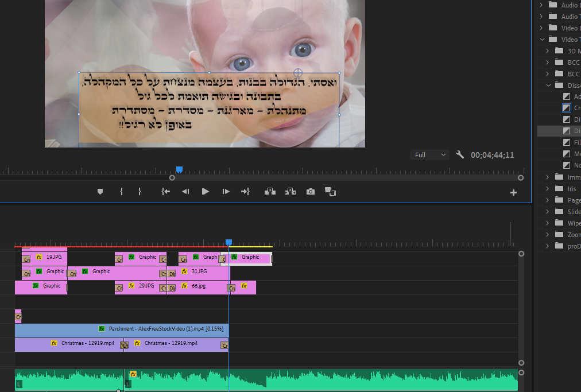Click the anchor point crosshair on text box
Screen dimensions: 581x392
[298, 73]
